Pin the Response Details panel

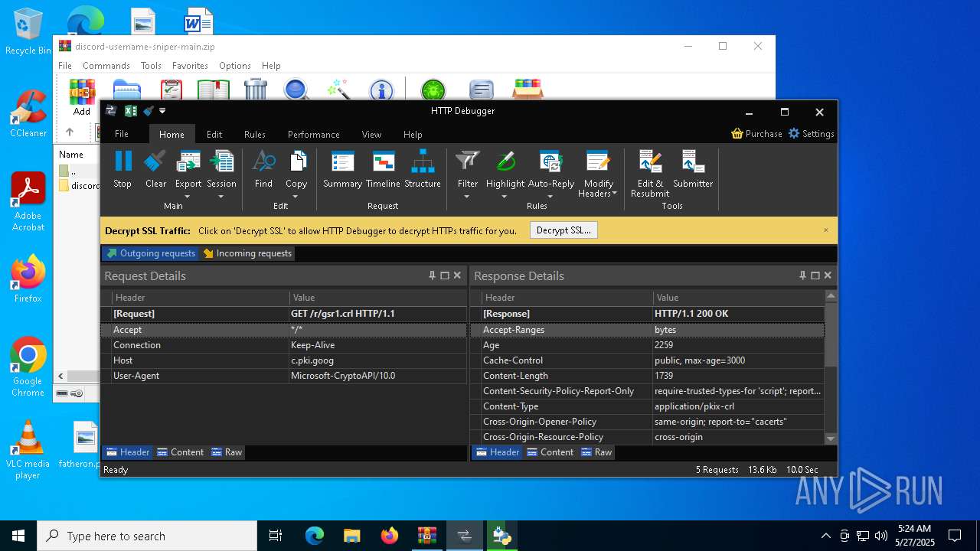[802, 275]
